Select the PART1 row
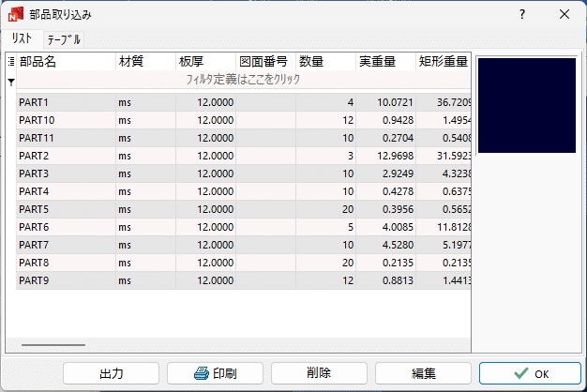The width and height of the screenshot is (587, 392). click(244, 102)
